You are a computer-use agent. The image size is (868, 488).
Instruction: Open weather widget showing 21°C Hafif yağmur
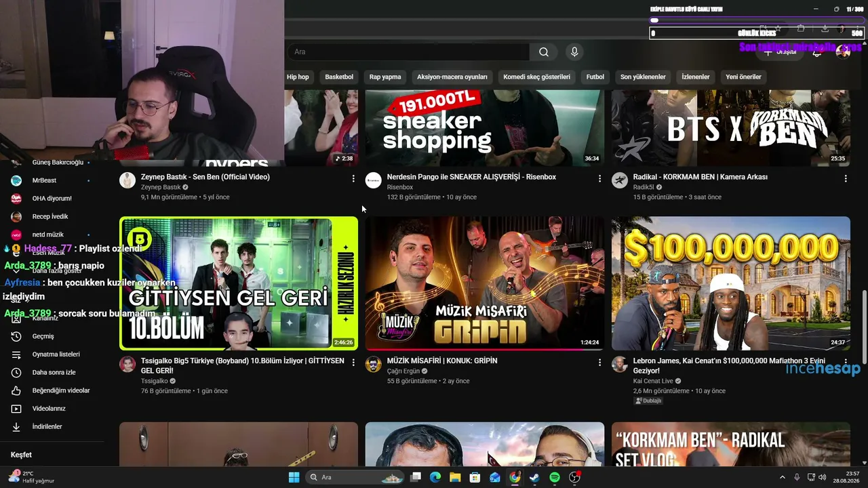[x=31, y=477]
